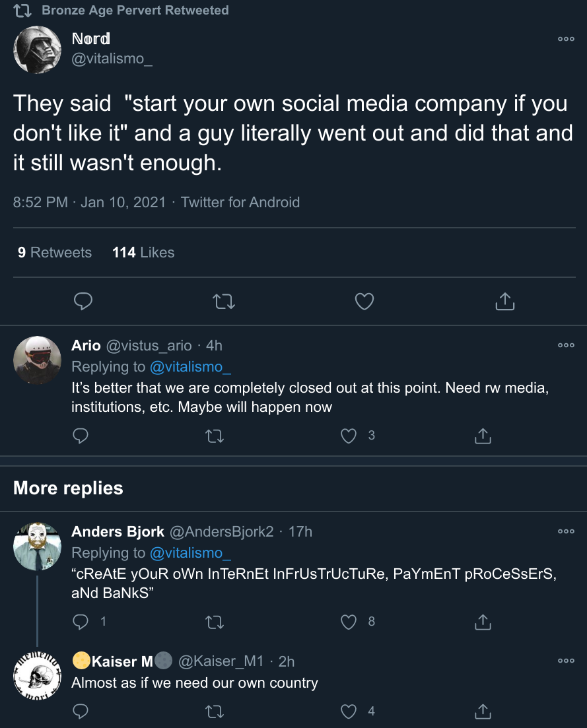Expand options for Anders Bjork's reply
The width and height of the screenshot is (587, 728).
566,531
